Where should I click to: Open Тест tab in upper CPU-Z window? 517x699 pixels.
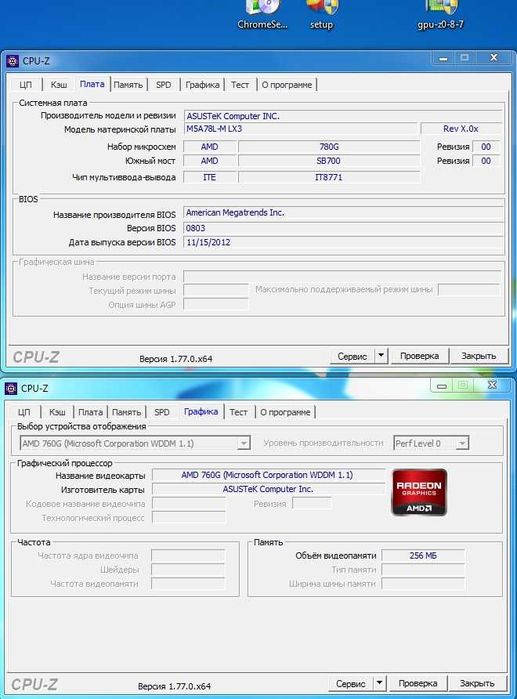click(x=240, y=85)
